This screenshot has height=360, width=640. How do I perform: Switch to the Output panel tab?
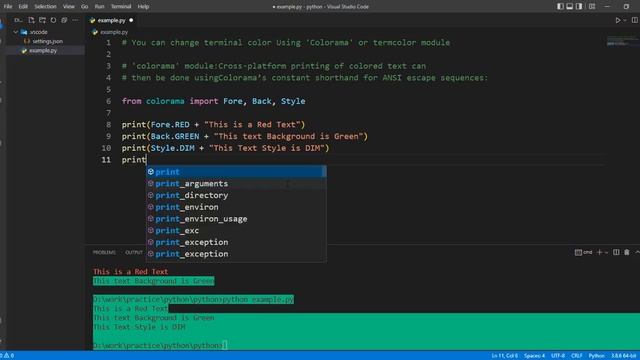click(x=134, y=253)
